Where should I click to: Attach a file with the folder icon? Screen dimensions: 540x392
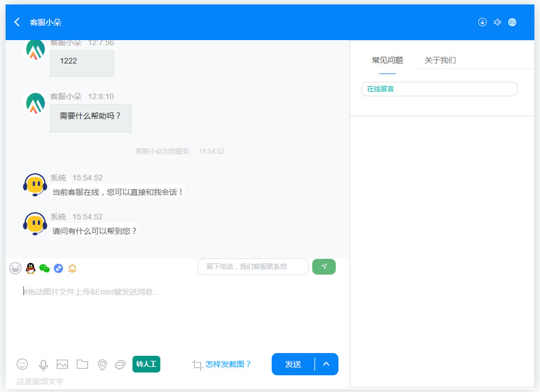pyautogui.click(x=82, y=364)
